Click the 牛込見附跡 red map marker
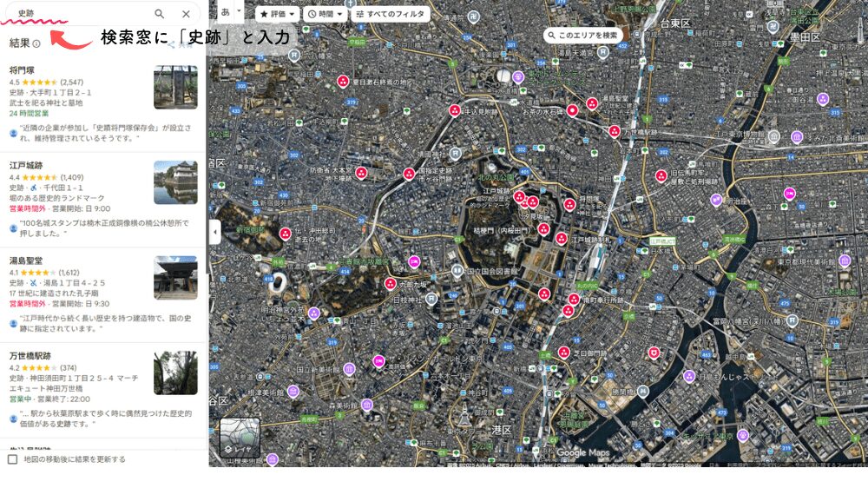 (454, 110)
